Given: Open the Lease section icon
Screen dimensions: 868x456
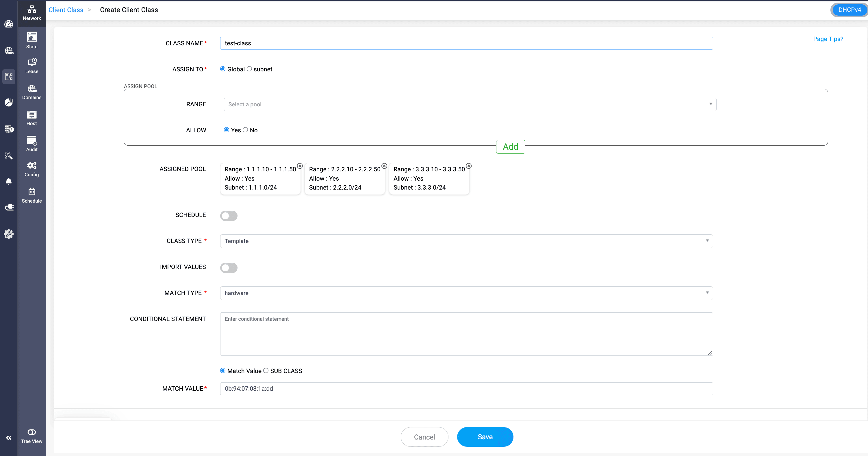Looking at the screenshot, I should tap(32, 65).
